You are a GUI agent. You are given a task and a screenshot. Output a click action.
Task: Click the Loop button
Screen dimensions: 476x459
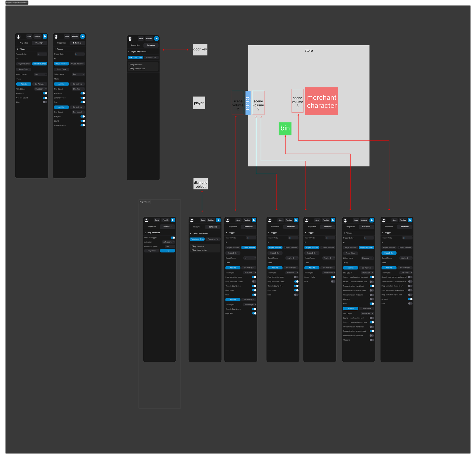coord(168,251)
